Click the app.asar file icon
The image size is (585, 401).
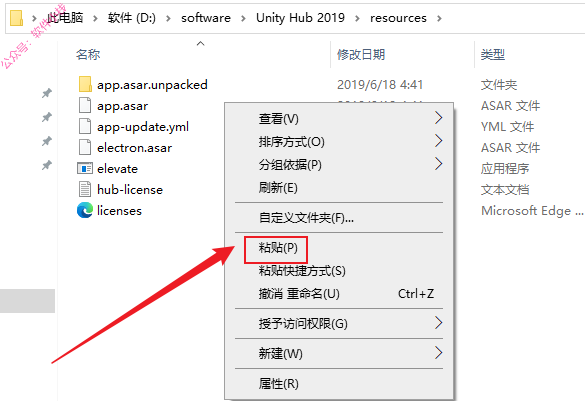coord(85,106)
